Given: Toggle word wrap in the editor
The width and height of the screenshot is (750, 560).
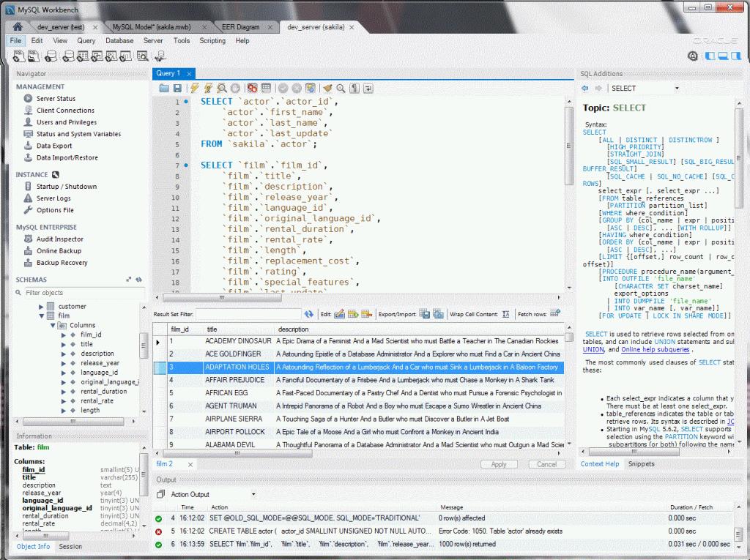Looking at the screenshot, I should point(368,88).
